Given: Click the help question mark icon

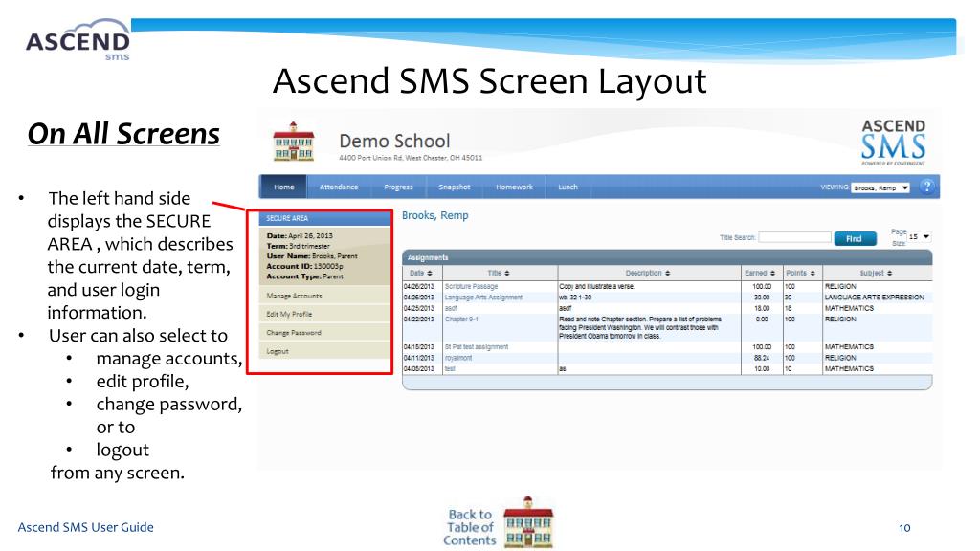Looking at the screenshot, I should pos(927,187).
